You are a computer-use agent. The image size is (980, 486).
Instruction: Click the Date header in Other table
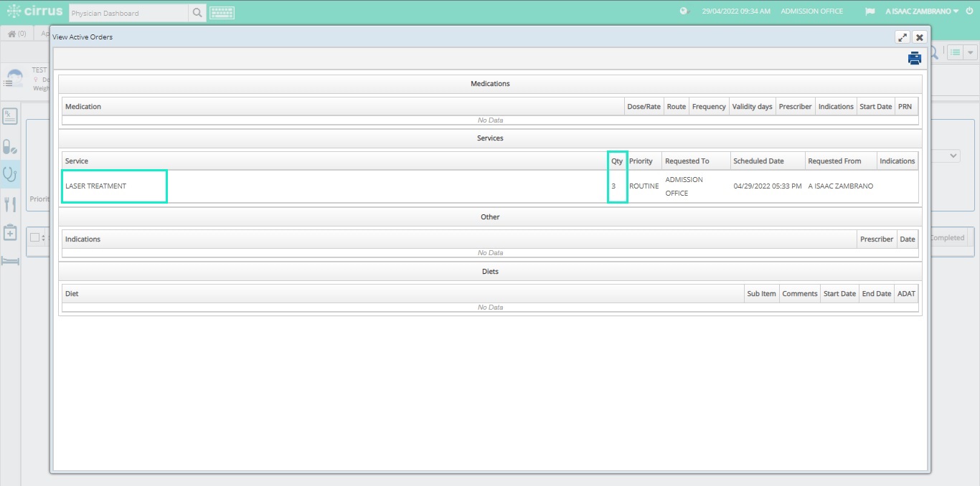[x=908, y=239]
